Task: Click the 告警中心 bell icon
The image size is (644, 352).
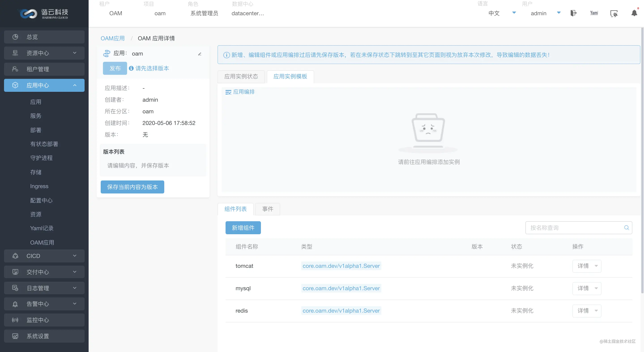Action: coord(15,304)
